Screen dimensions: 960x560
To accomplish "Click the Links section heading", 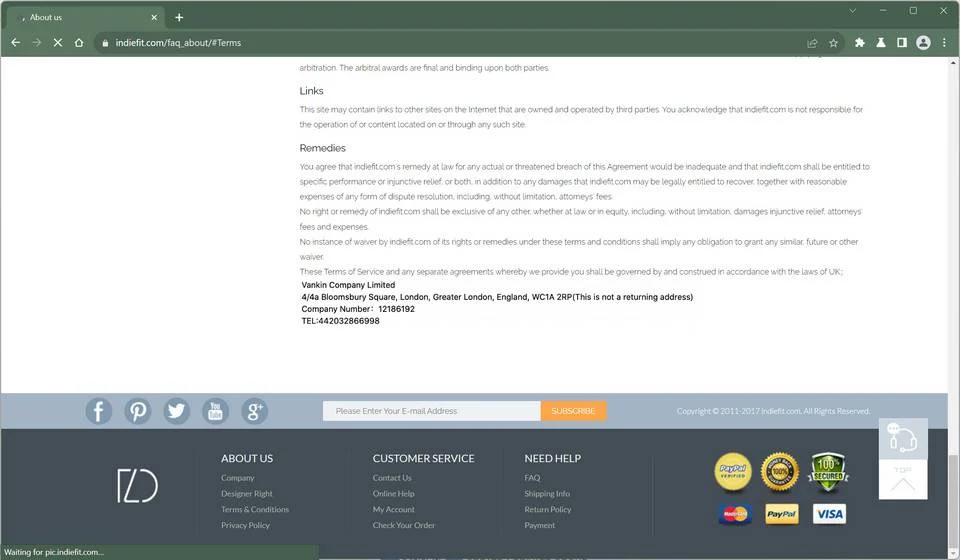I will tap(311, 91).
